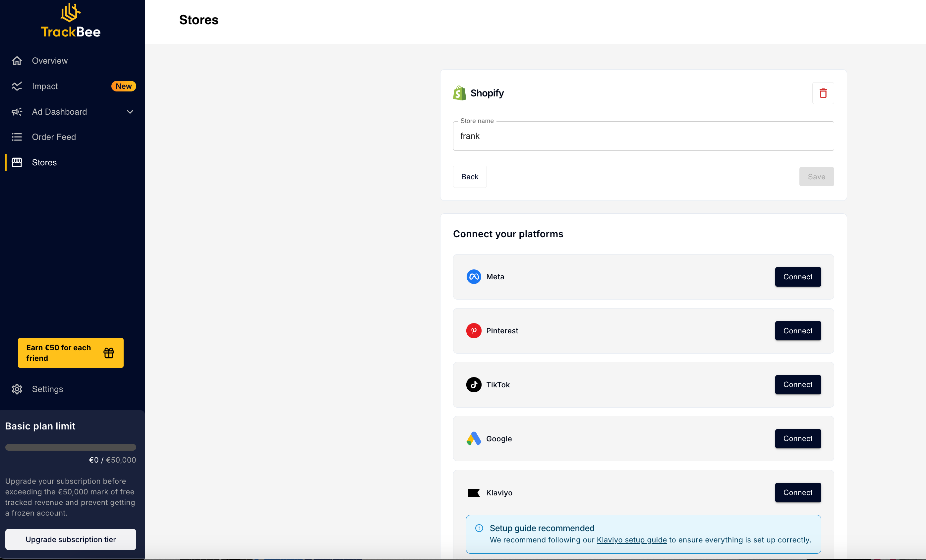Click the Klaviyo flag icon

coord(474,492)
